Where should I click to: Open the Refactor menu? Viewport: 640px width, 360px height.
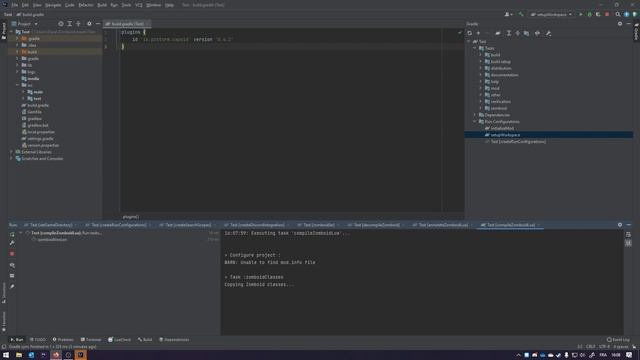(86, 5)
